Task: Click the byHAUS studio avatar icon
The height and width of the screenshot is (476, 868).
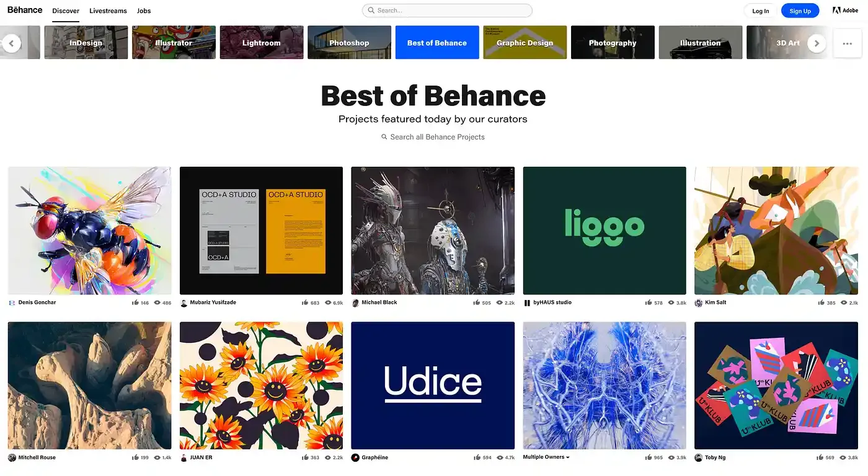Action: coord(527,303)
